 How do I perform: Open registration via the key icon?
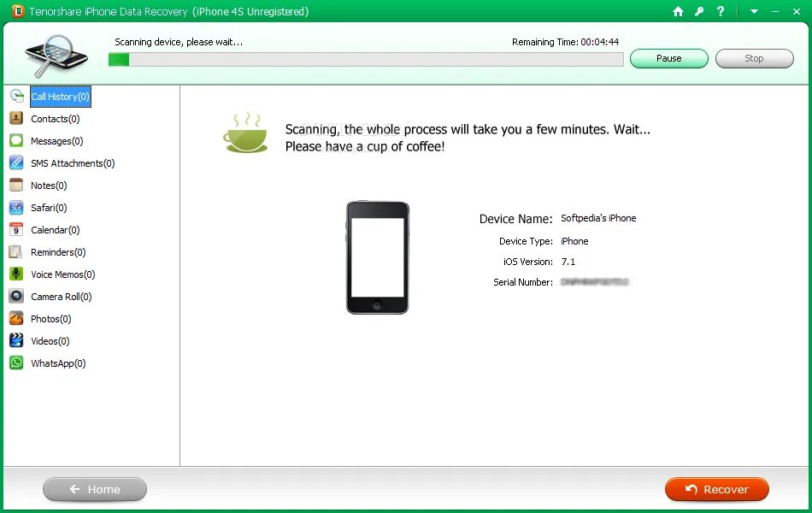[699, 11]
